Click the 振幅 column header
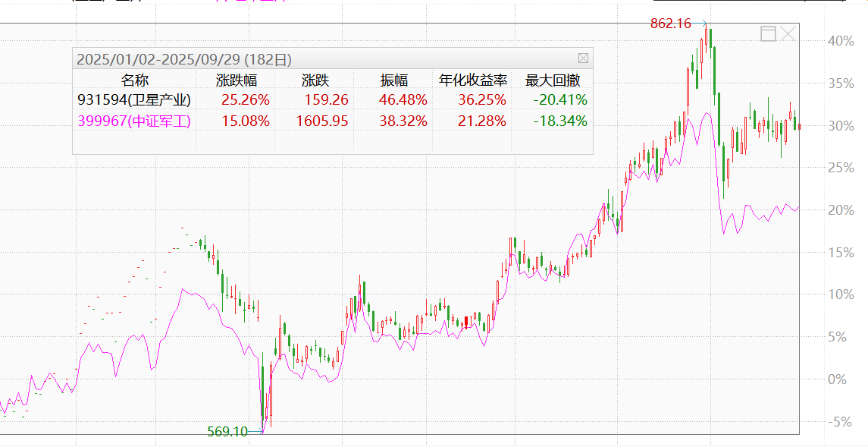The image size is (868, 447). pos(393,80)
